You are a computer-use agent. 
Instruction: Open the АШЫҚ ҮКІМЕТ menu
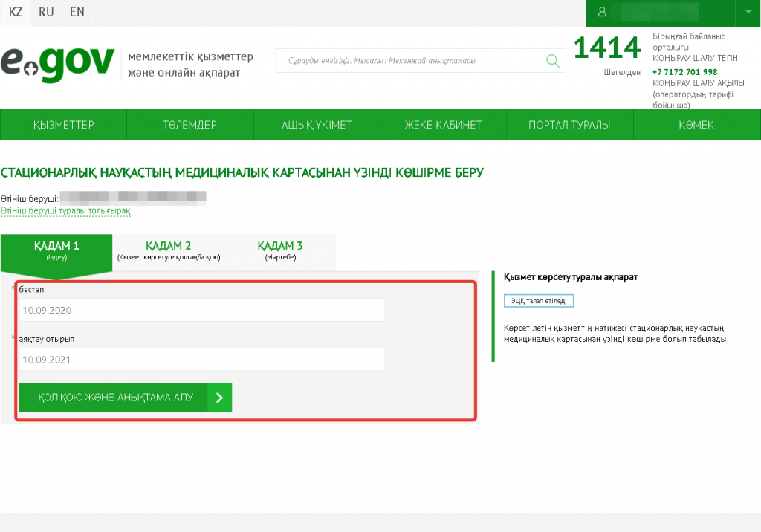click(x=317, y=125)
